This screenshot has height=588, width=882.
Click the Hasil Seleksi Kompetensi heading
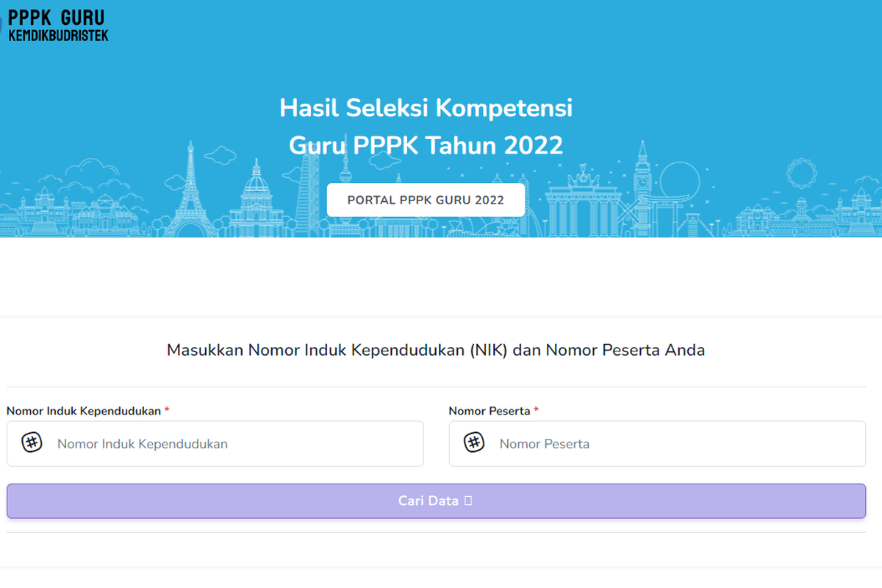click(x=426, y=108)
